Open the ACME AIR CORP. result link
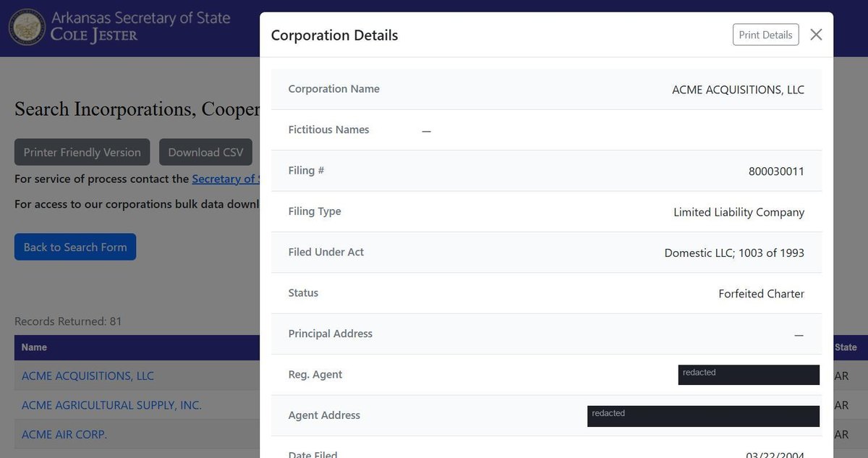Image resolution: width=868 pixels, height=458 pixels. click(x=64, y=434)
